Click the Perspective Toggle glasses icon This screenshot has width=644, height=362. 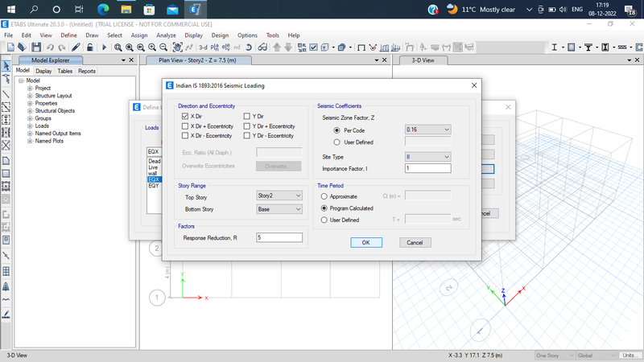click(262, 47)
